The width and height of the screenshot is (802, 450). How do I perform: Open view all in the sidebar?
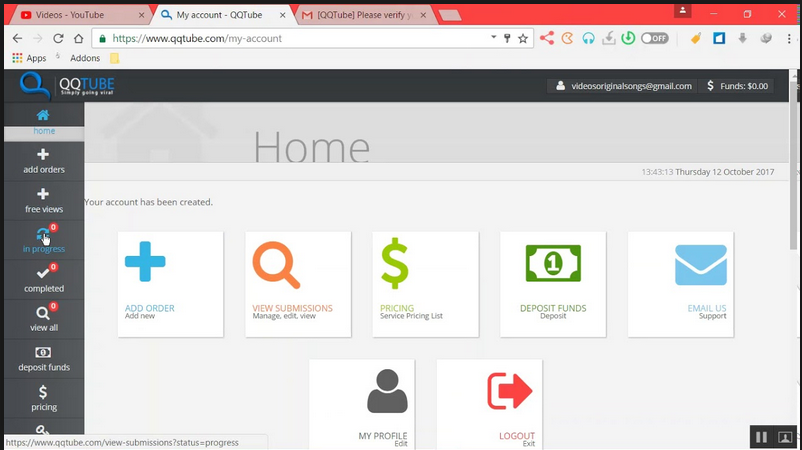(43, 319)
